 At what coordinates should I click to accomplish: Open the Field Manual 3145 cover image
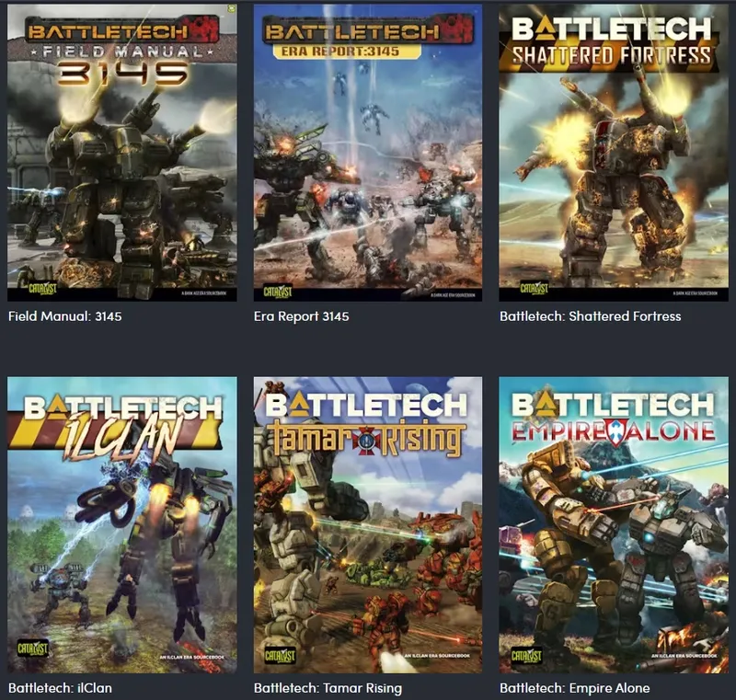(x=122, y=153)
